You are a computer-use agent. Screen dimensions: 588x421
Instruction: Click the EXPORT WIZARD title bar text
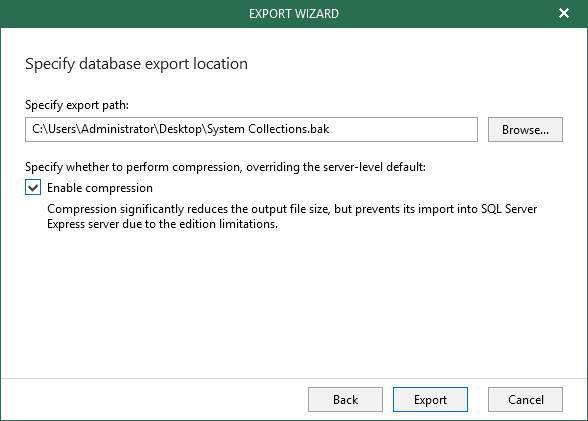pos(294,14)
